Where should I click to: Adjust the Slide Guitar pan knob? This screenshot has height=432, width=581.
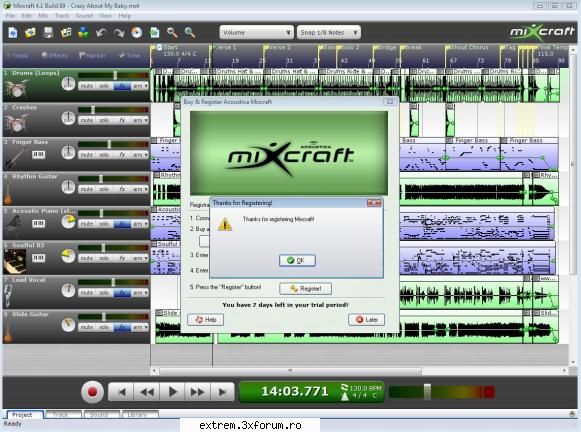68,325
